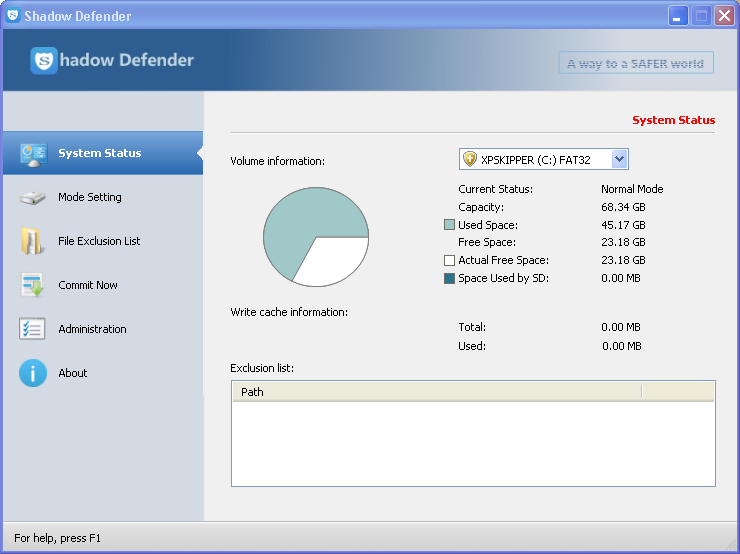This screenshot has height=554, width=740.
Task: Click the Space Used by SD blue swatch
Action: 449,278
